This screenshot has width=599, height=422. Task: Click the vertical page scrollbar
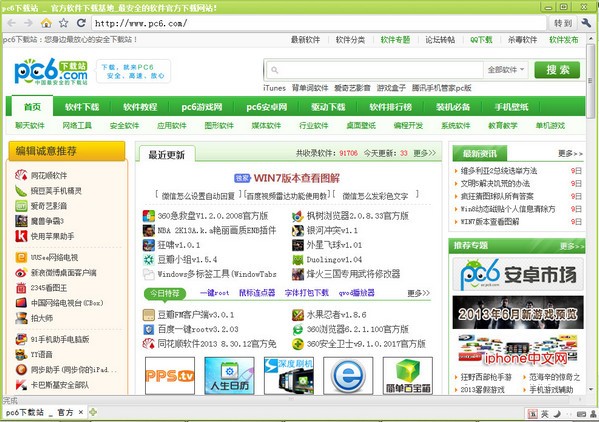(x=591, y=214)
